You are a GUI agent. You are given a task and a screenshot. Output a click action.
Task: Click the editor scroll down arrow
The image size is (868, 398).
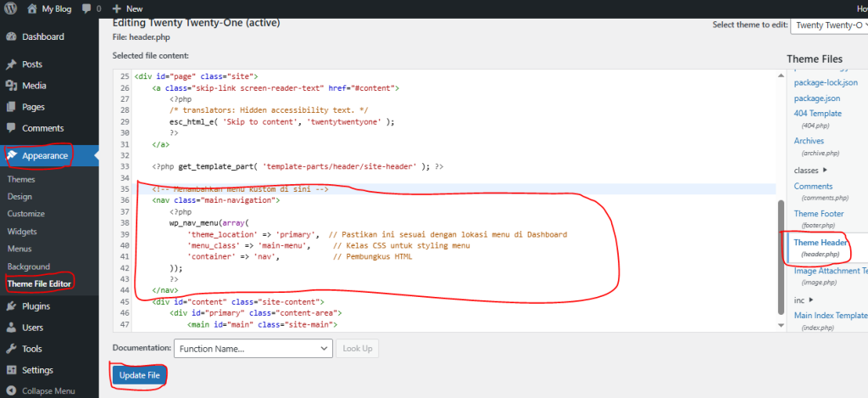[781, 325]
